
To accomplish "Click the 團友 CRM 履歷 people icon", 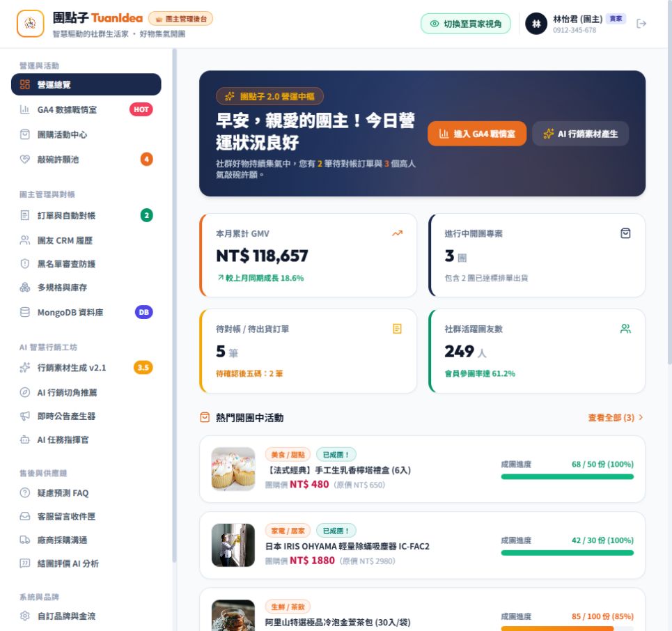I will (x=25, y=240).
